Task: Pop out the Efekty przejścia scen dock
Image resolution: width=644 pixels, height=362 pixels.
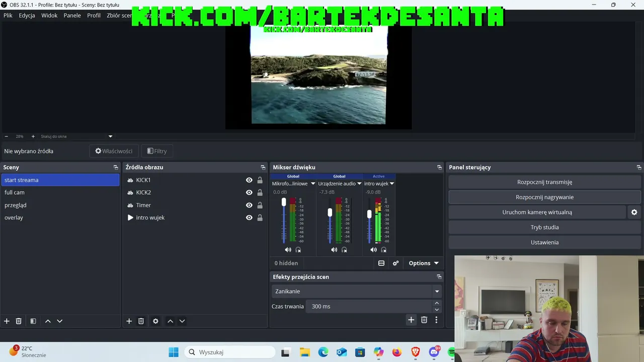Action: click(x=439, y=277)
